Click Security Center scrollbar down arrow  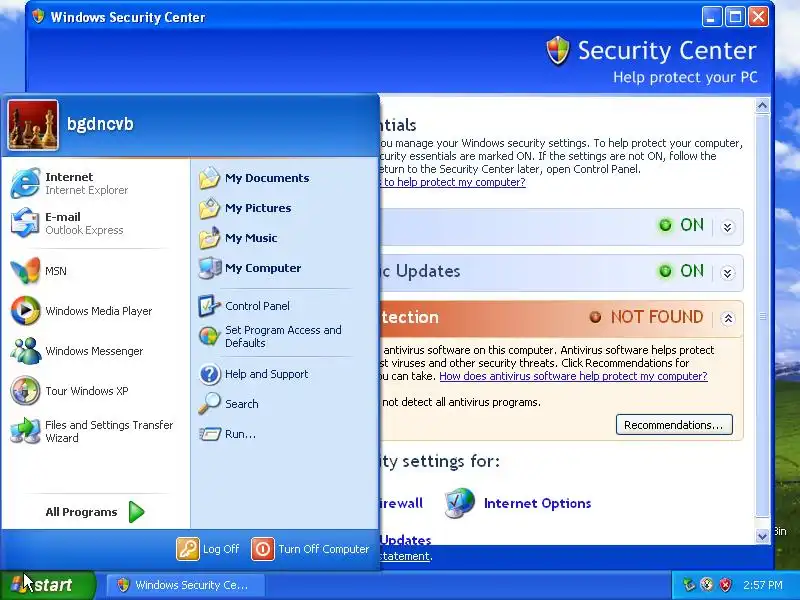point(762,536)
